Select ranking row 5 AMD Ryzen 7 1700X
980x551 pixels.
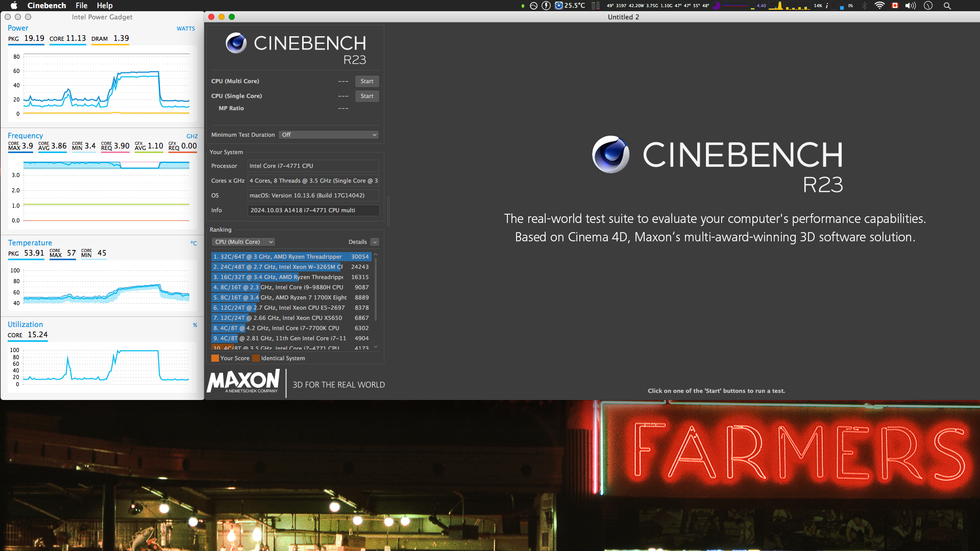point(291,297)
